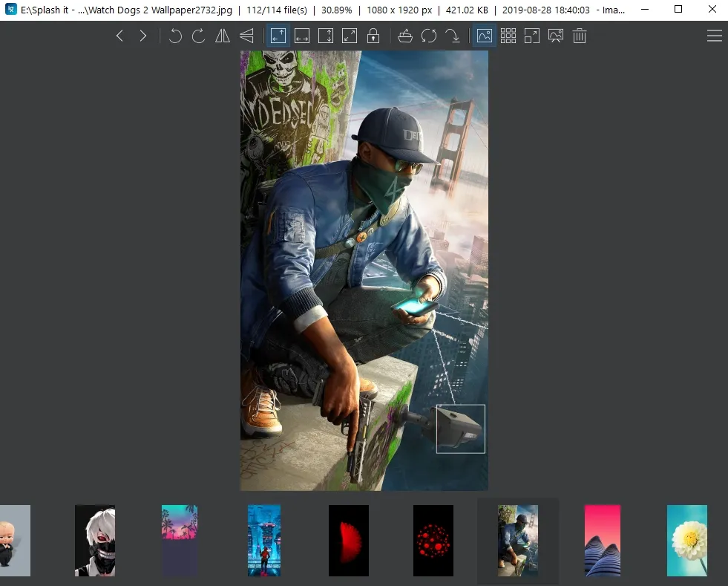Toggle the zoom lock padlock
This screenshot has width=728, height=586.
click(x=373, y=36)
